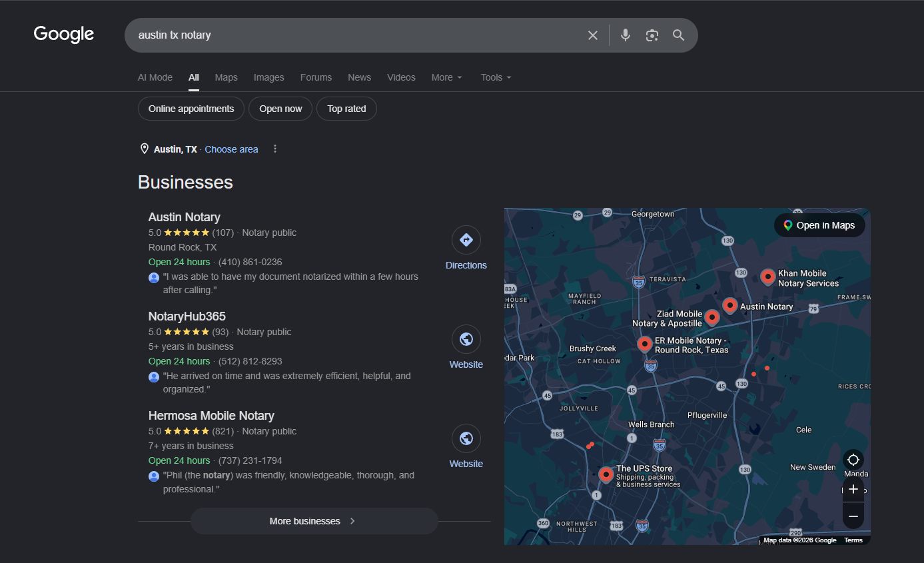Open the Austin Notary business listing title
This screenshot has height=563, width=924.
(184, 217)
